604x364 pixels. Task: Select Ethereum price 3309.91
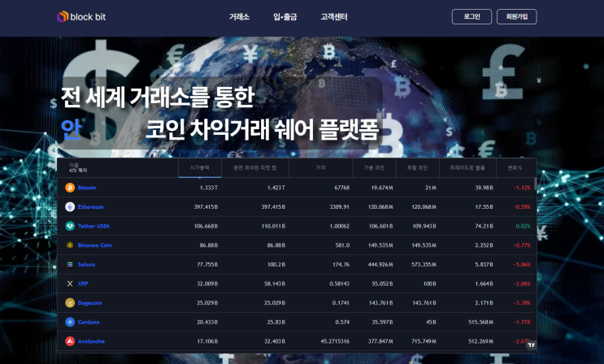[339, 207]
